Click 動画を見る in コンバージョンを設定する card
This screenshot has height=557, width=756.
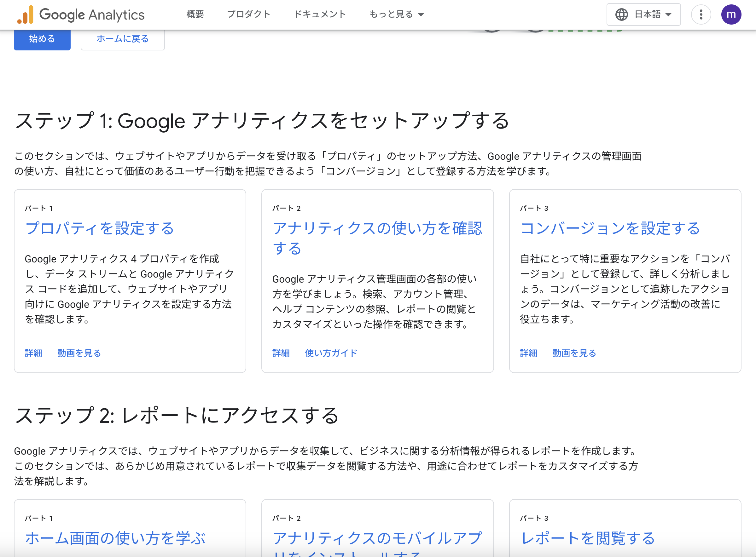coord(574,353)
